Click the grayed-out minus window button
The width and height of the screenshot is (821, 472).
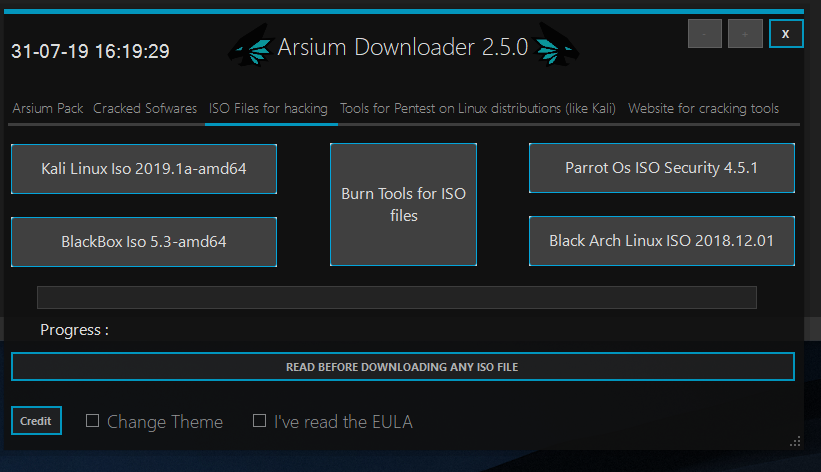[x=704, y=34]
